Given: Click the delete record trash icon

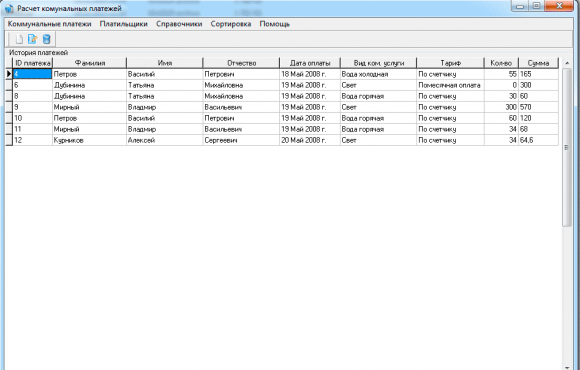Looking at the screenshot, I should 46,39.
